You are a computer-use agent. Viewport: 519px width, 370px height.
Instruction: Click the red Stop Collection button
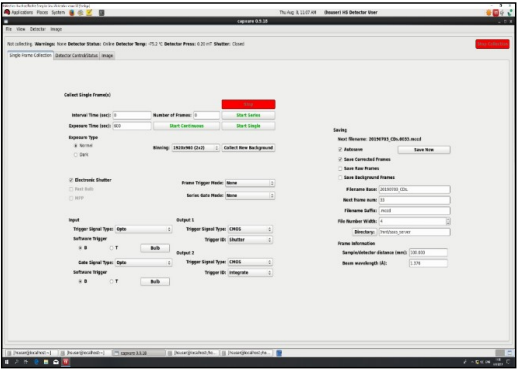pos(492,44)
